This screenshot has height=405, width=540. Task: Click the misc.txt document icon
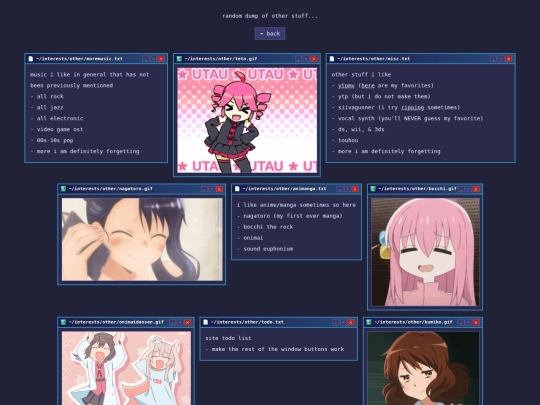click(x=332, y=59)
